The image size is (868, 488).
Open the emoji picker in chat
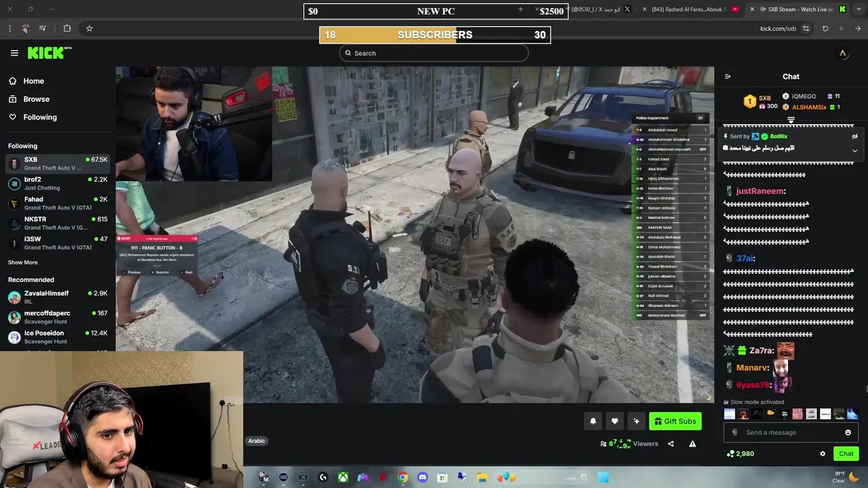848,432
